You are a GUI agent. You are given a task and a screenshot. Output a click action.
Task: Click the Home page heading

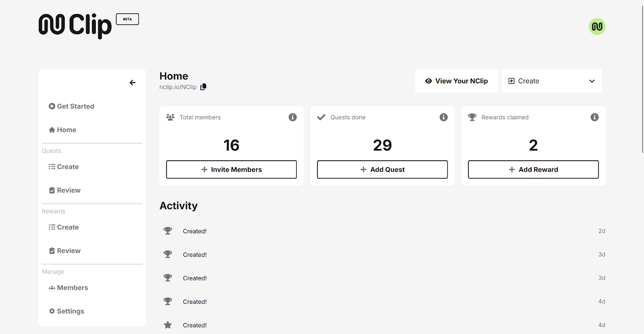[174, 76]
